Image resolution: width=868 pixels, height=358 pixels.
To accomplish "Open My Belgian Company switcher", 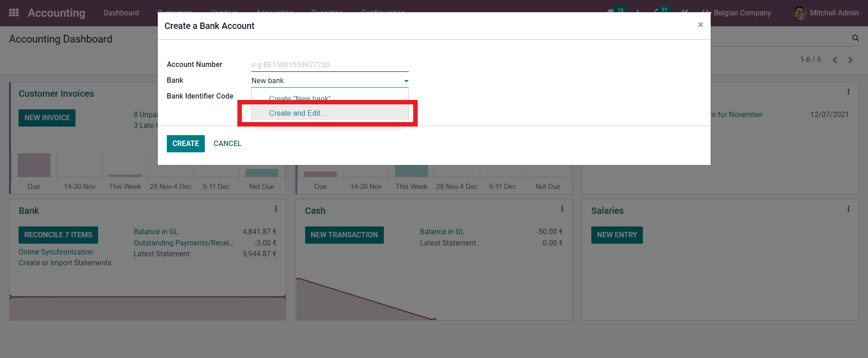I will (736, 13).
